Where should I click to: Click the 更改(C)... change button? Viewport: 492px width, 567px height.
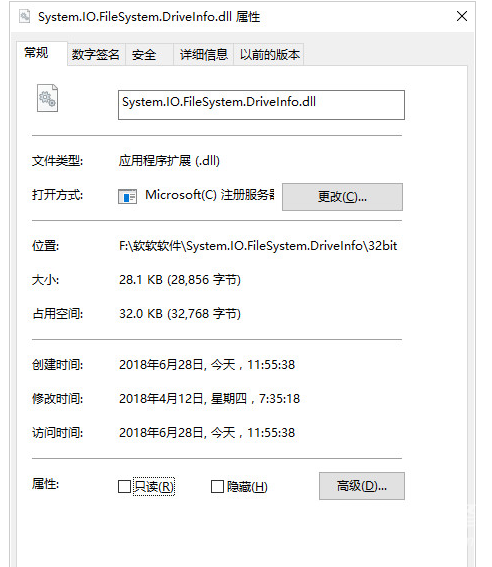[x=342, y=197]
